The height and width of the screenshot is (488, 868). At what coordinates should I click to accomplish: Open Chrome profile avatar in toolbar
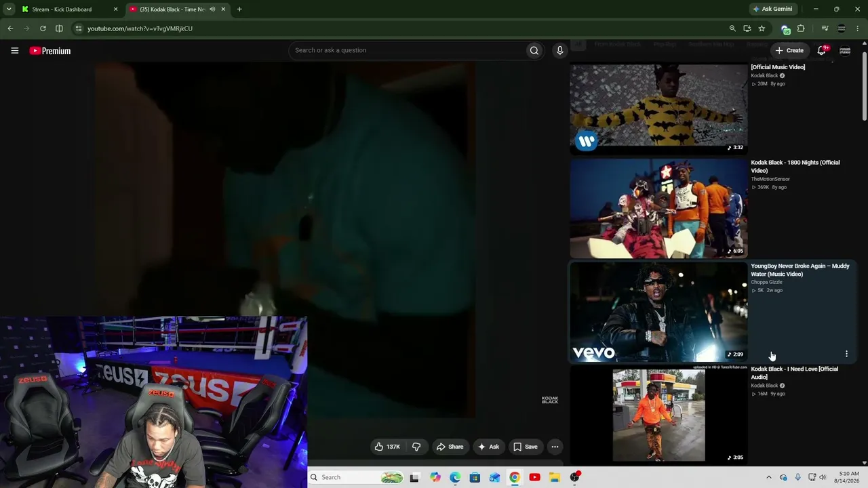click(x=842, y=28)
